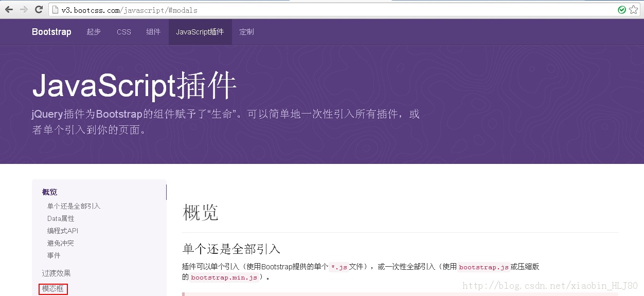Image resolution: width=644 pixels, height=296 pixels.
Task: Go back to the previous page
Action: tap(9, 9)
